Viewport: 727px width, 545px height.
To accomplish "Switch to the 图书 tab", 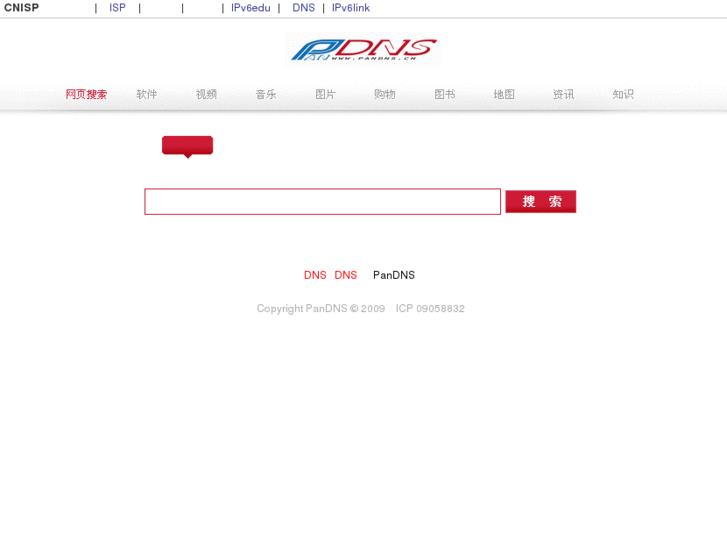I will pos(445,94).
